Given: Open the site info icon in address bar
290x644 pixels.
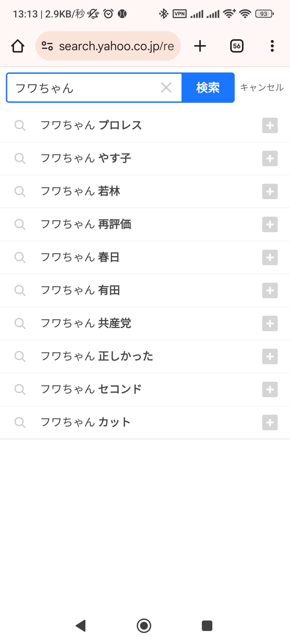Looking at the screenshot, I should tap(47, 46).
